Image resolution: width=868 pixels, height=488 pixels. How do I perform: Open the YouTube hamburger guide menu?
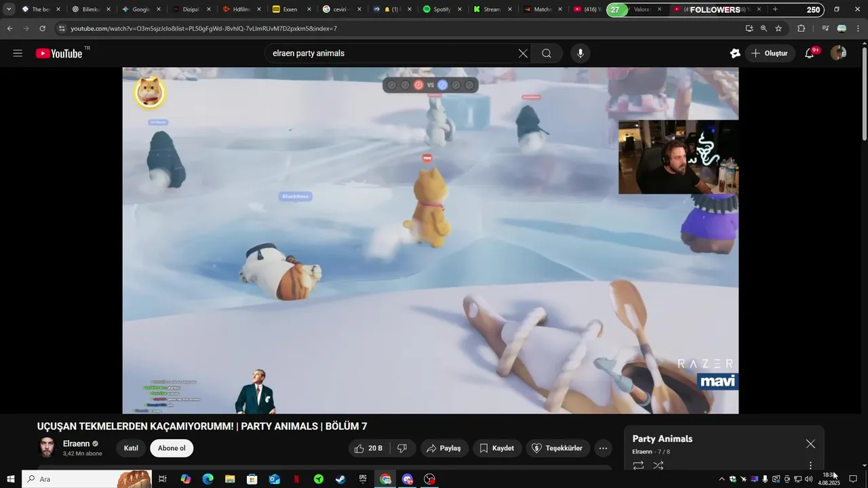pos(18,54)
